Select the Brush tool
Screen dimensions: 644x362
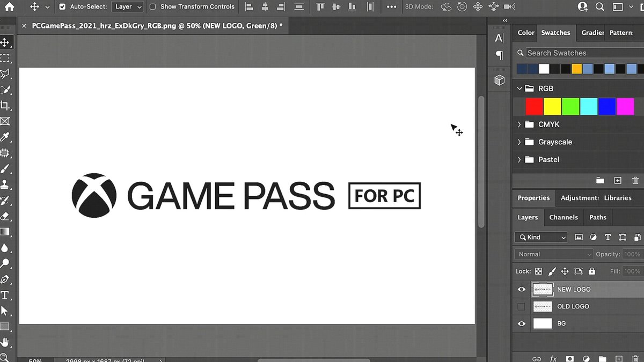point(5,168)
